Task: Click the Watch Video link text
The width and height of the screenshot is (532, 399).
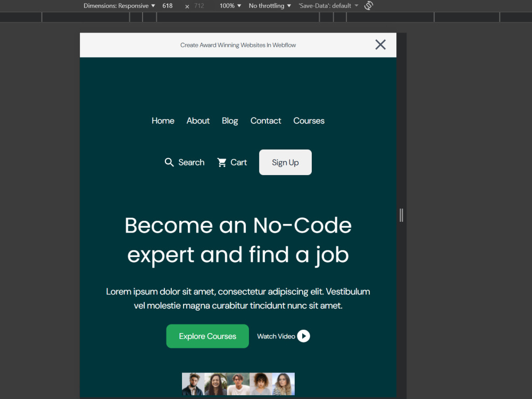Action: (x=276, y=336)
